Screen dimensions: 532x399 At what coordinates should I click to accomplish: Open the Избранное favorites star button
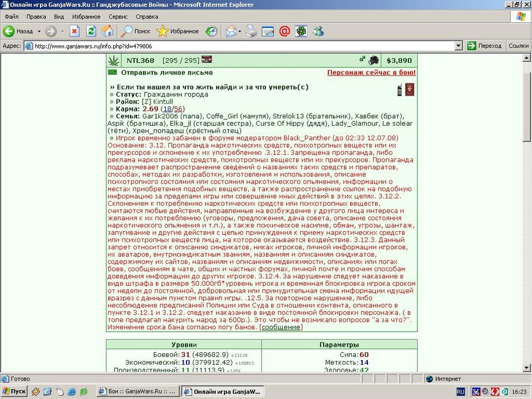[177, 31]
